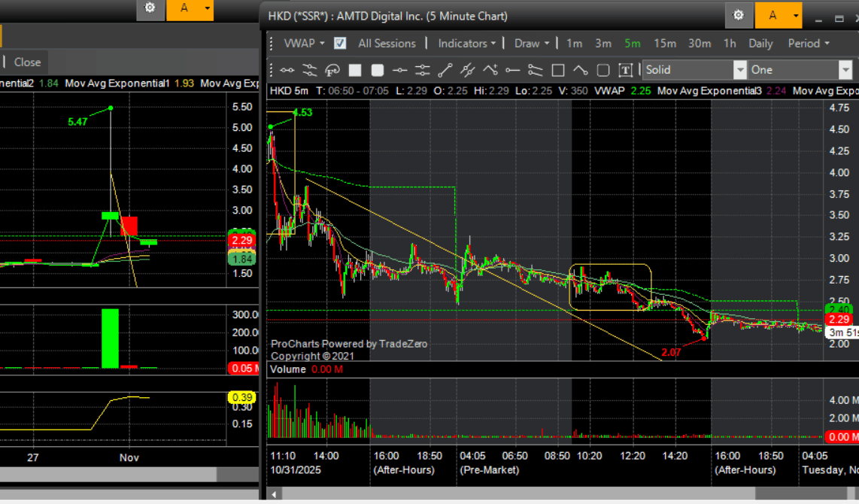
Task: Select the angled line tool
Action: point(580,70)
